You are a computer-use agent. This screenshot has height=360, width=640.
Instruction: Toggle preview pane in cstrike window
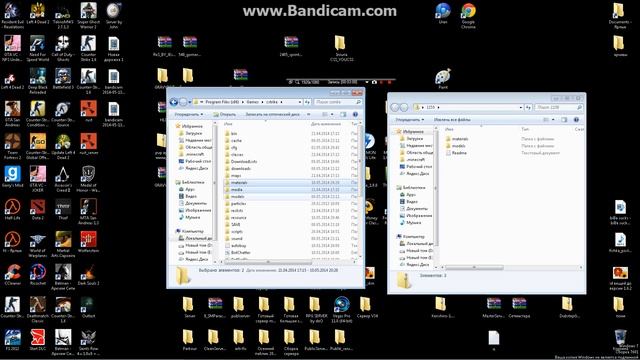(x=343, y=114)
